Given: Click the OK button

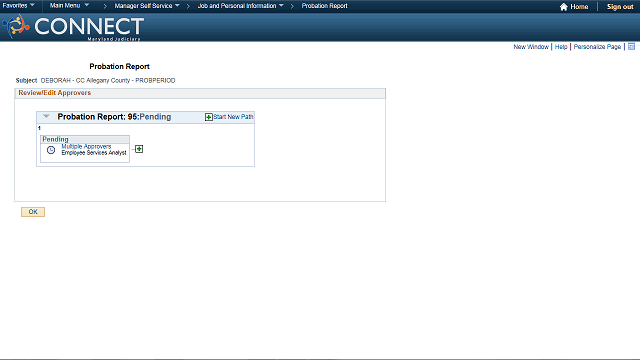Looking at the screenshot, I should [33, 212].
